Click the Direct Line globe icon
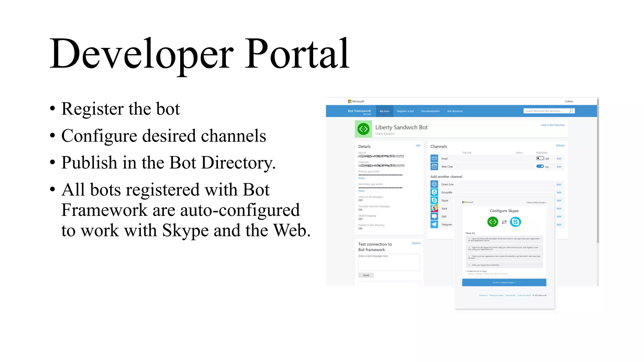The height and width of the screenshot is (362, 644). pos(434,184)
